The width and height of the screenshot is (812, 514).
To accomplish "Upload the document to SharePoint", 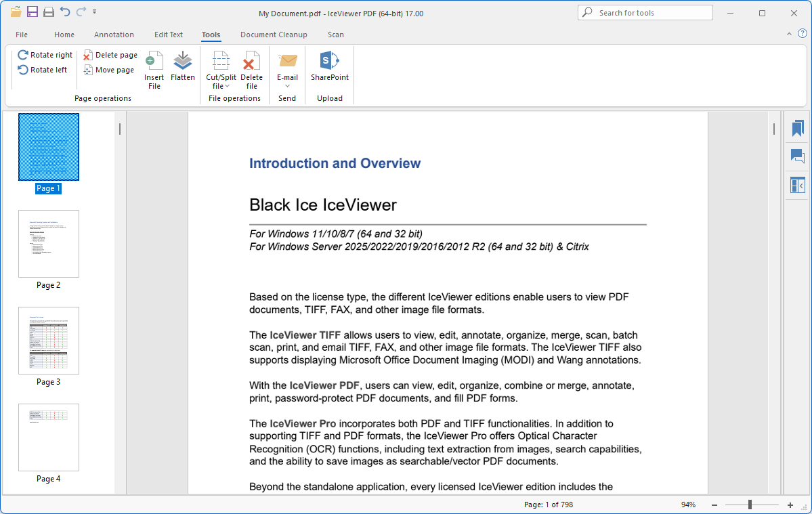I will click(330, 62).
